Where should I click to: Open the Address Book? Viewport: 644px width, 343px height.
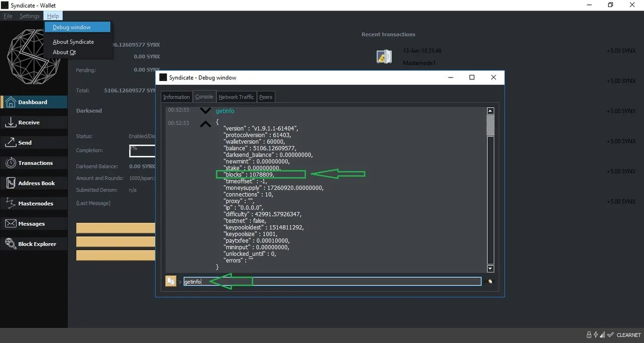[x=34, y=183]
